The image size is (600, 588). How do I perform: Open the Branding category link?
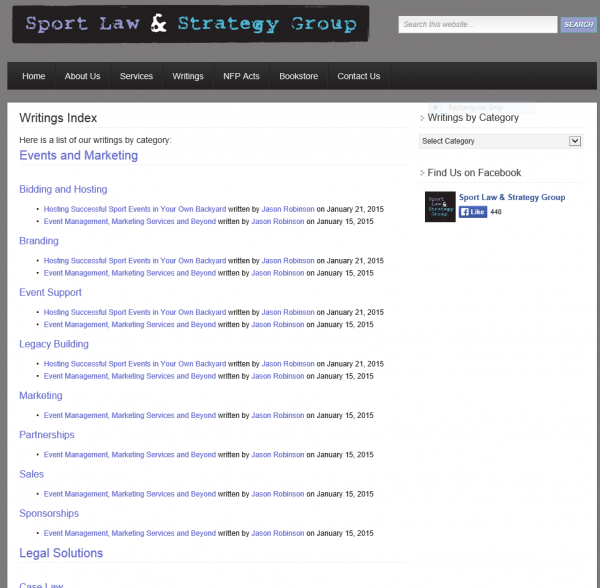tap(39, 241)
